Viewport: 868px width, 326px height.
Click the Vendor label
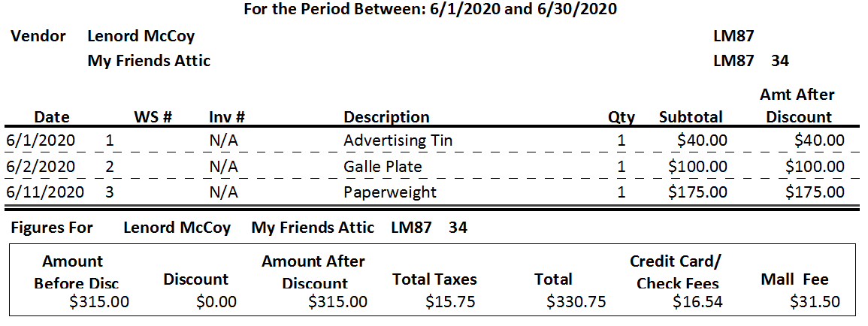[x=38, y=37]
